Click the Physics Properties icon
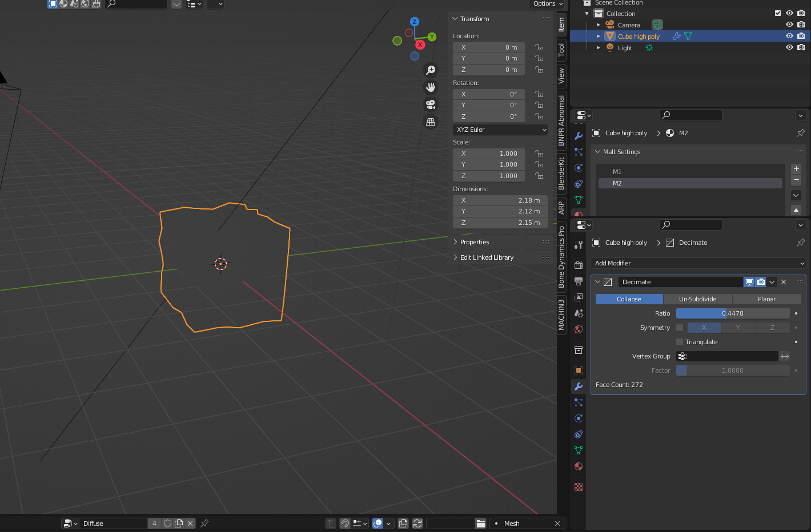Viewport: 811px width, 532px height. coord(579,418)
